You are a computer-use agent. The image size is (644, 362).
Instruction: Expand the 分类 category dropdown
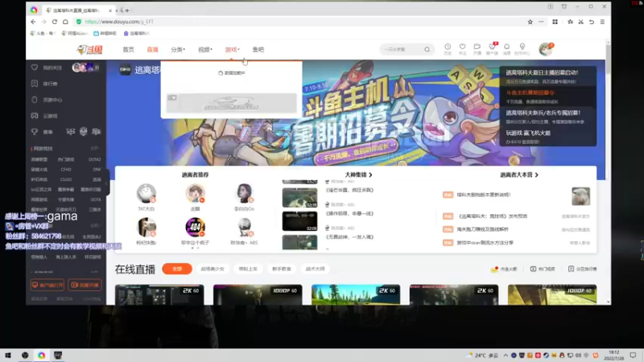178,49
